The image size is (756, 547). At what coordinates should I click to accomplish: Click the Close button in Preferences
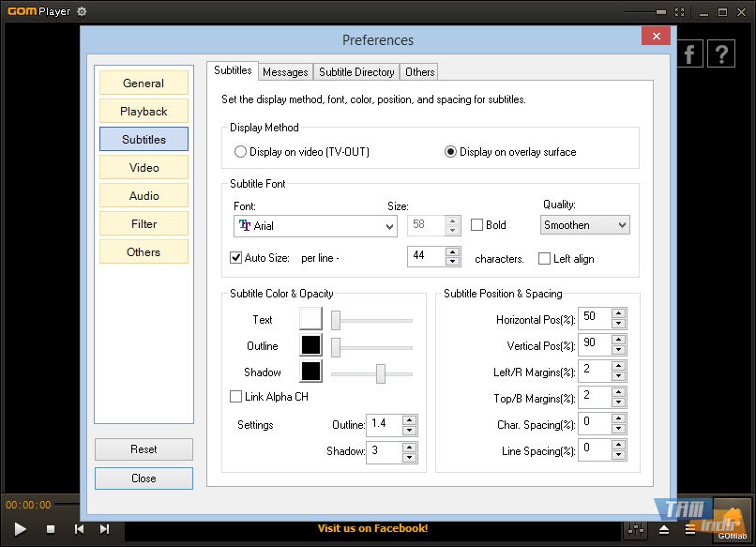click(x=144, y=478)
